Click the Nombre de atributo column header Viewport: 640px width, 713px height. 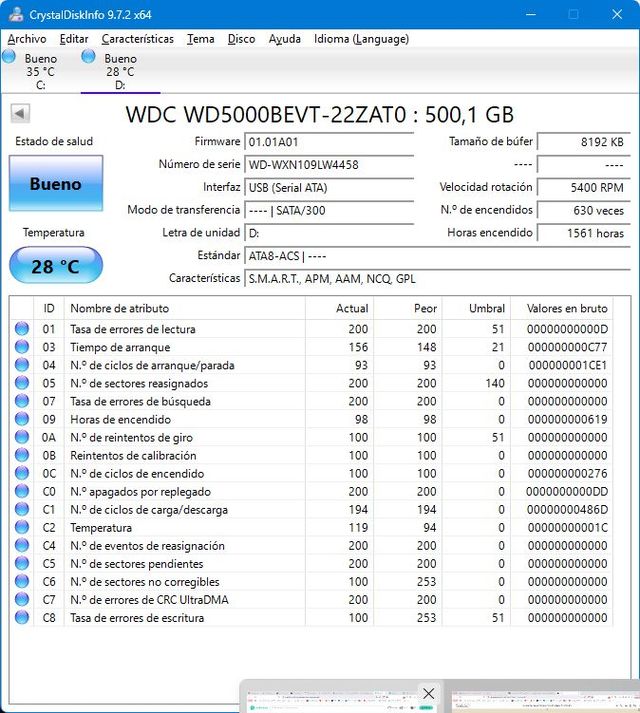184,308
